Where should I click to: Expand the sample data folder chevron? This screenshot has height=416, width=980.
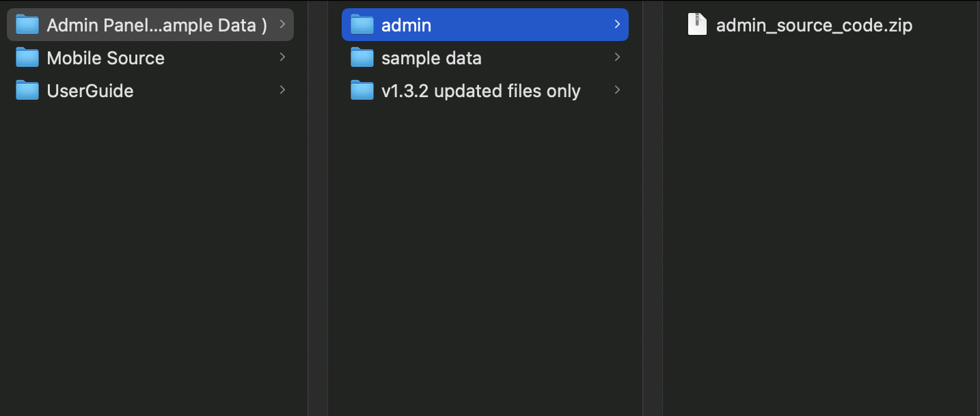pos(617,57)
